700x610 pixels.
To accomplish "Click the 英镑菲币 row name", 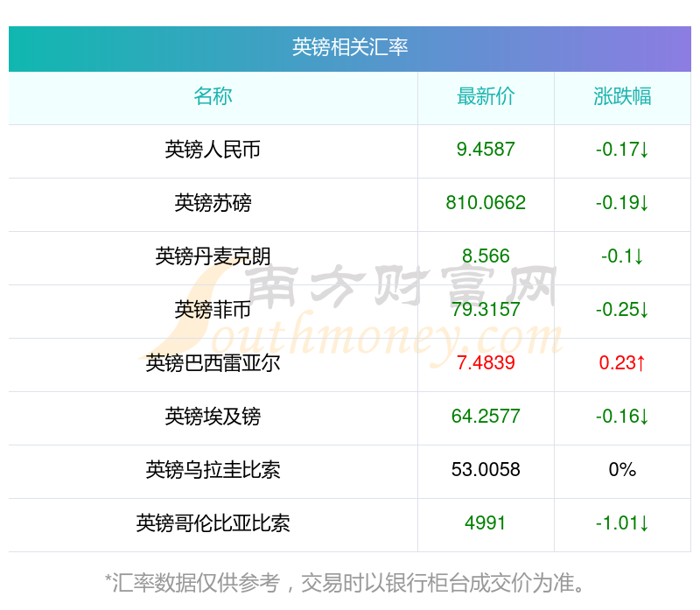I will tap(213, 310).
